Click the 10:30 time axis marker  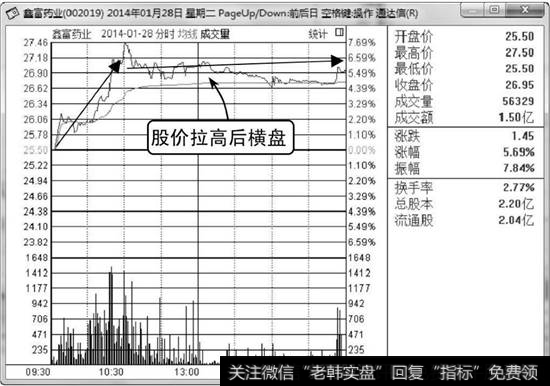[111, 372]
